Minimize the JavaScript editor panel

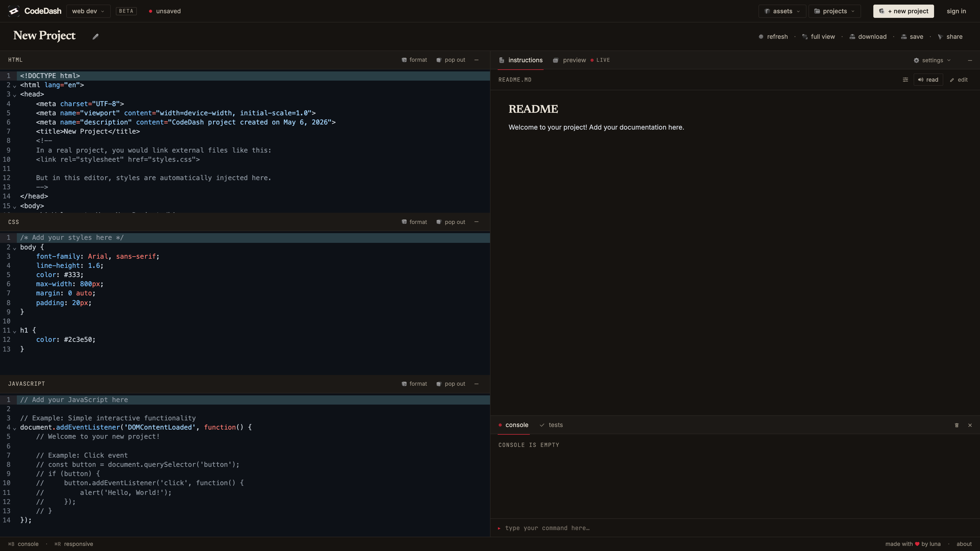tap(476, 384)
